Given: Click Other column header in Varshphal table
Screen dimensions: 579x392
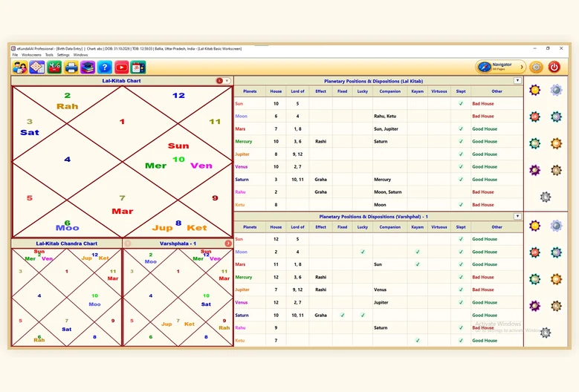Looking at the screenshot, I should pos(496,227).
